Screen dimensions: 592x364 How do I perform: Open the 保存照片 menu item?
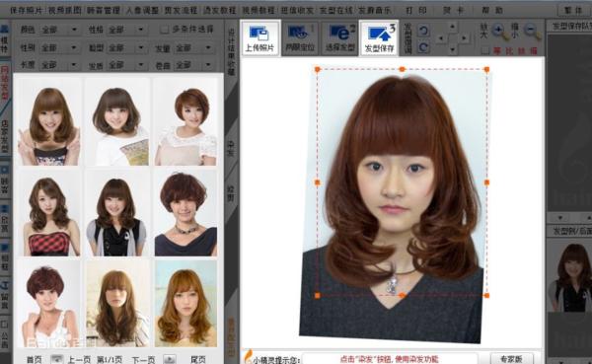pyautogui.click(x=26, y=11)
